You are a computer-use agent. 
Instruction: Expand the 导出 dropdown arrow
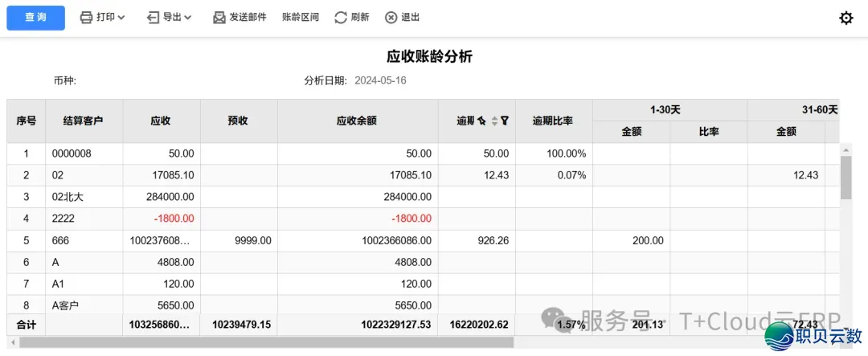tap(187, 18)
